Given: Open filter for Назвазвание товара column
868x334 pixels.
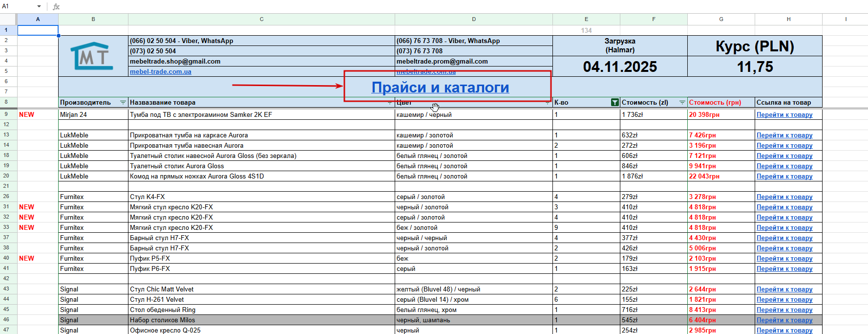Looking at the screenshot, I should point(390,103).
